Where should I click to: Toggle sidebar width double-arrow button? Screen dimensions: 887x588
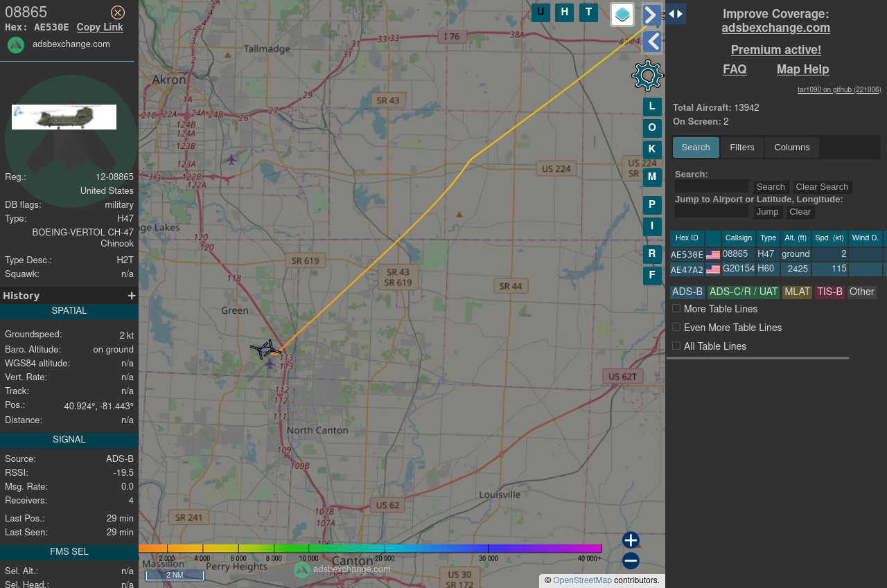click(676, 14)
